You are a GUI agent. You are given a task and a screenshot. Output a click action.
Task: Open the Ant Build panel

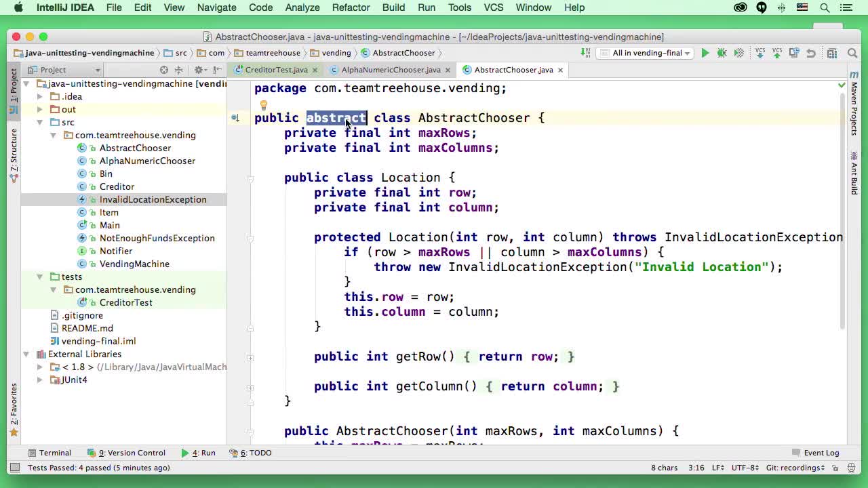(854, 169)
